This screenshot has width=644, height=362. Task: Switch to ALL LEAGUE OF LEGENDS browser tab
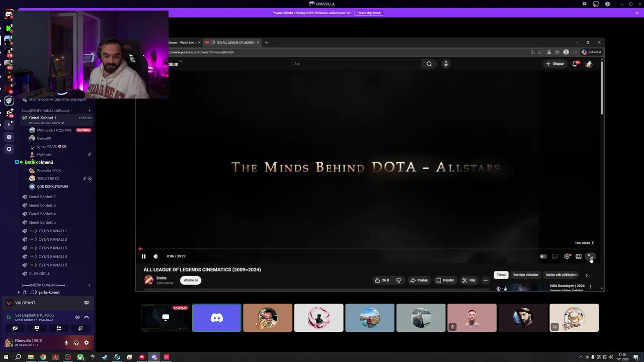(x=232, y=42)
